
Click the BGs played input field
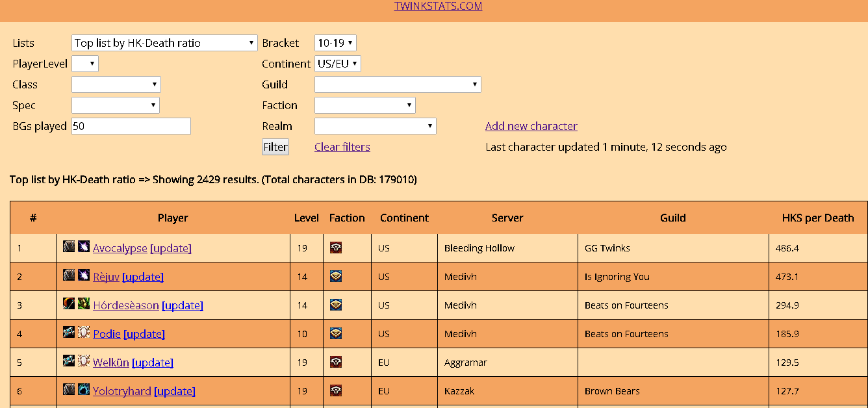pos(131,126)
